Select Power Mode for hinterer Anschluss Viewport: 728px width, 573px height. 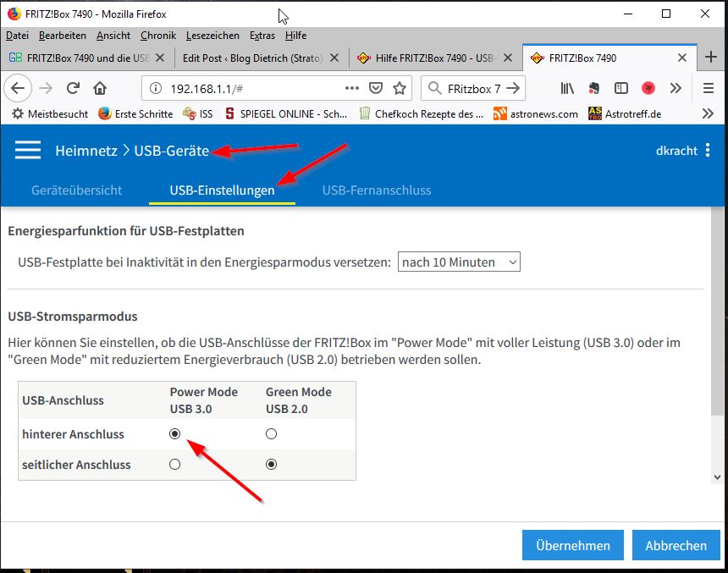point(175,434)
